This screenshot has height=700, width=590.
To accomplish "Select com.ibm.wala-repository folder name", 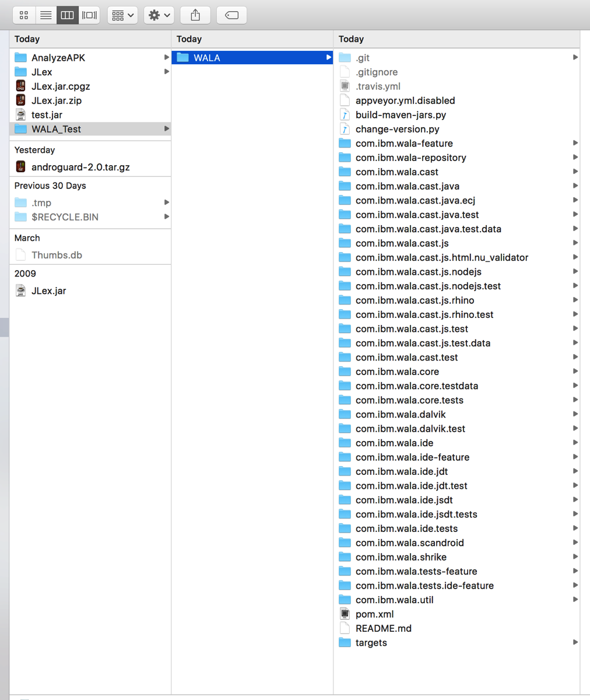I will tap(411, 157).
